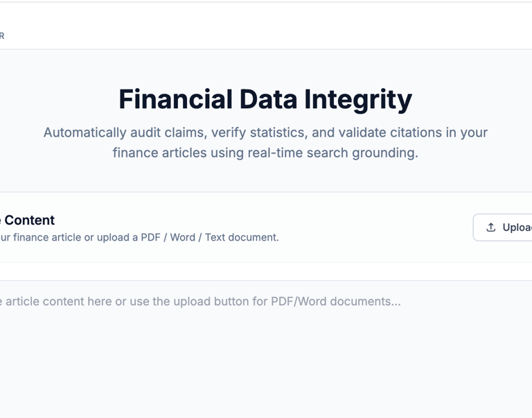This screenshot has width=532, height=418.
Task: Click the word Word in the description
Action: 183,237
